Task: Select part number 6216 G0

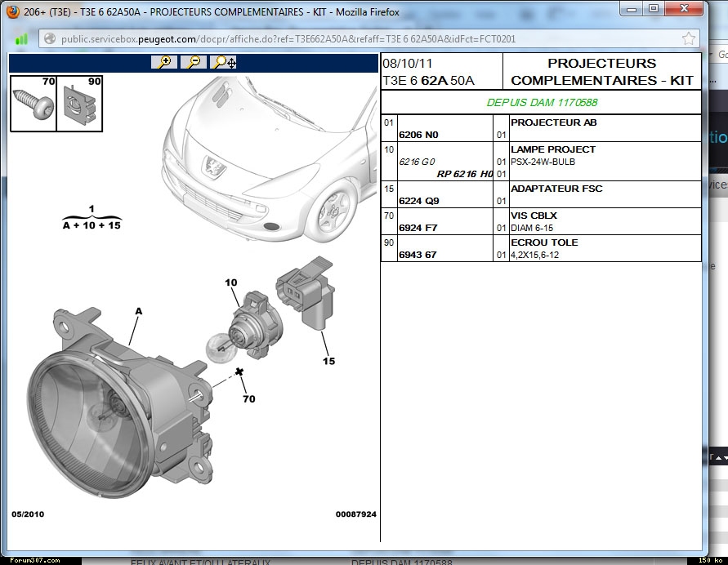Action: [x=417, y=162]
